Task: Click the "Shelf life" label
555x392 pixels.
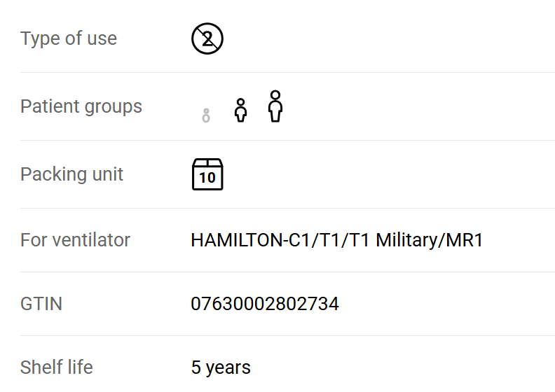Action: tap(56, 367)
